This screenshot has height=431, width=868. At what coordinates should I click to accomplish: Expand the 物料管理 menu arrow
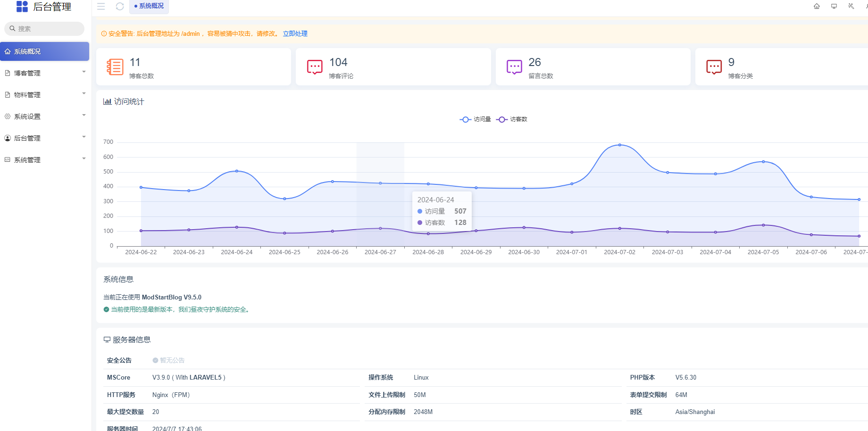(x=84, y=94)
